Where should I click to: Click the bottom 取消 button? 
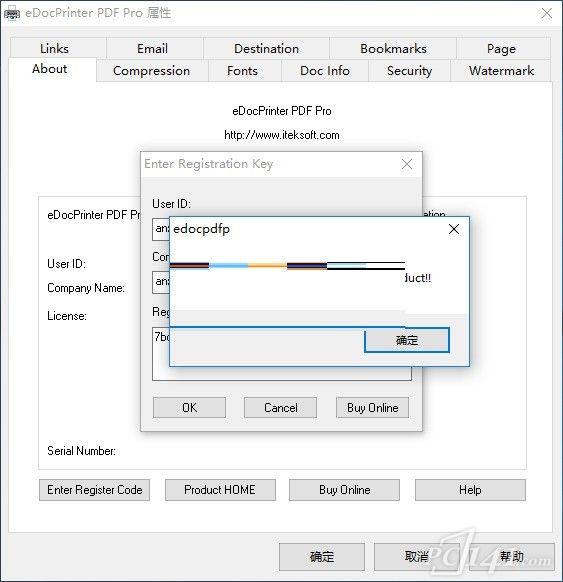[416, 557]
